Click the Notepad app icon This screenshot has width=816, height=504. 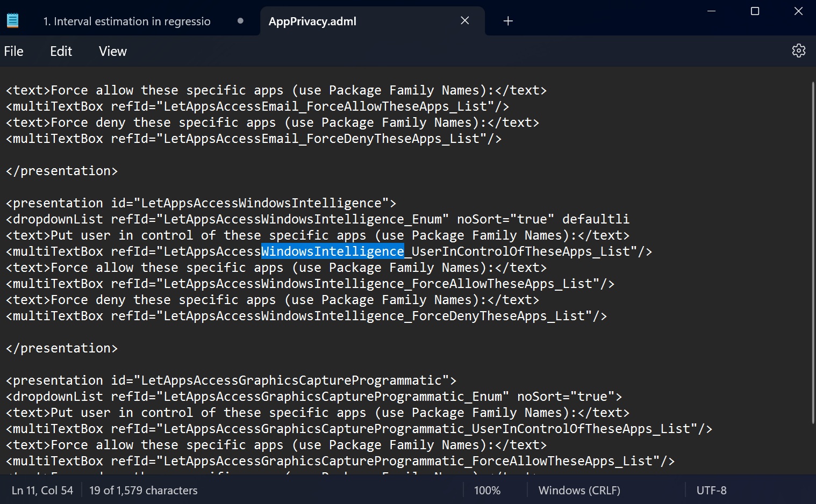12,21
